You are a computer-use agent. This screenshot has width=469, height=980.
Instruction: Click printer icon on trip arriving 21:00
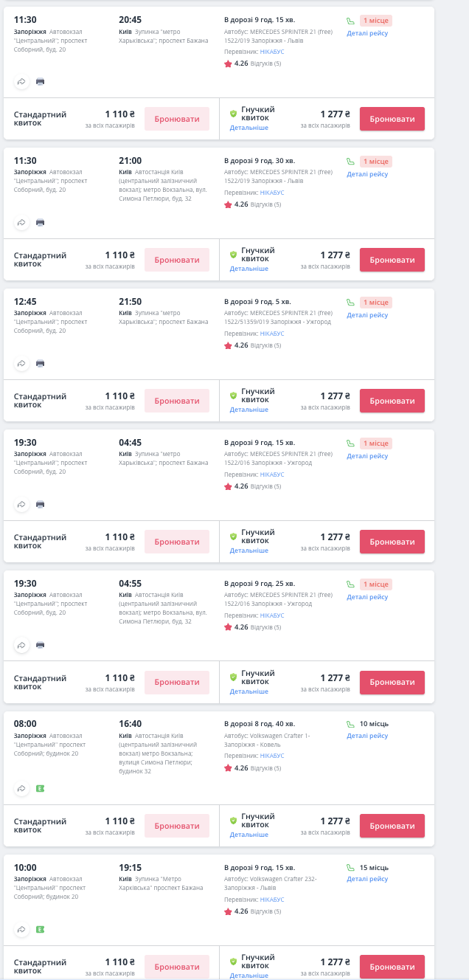41,222
